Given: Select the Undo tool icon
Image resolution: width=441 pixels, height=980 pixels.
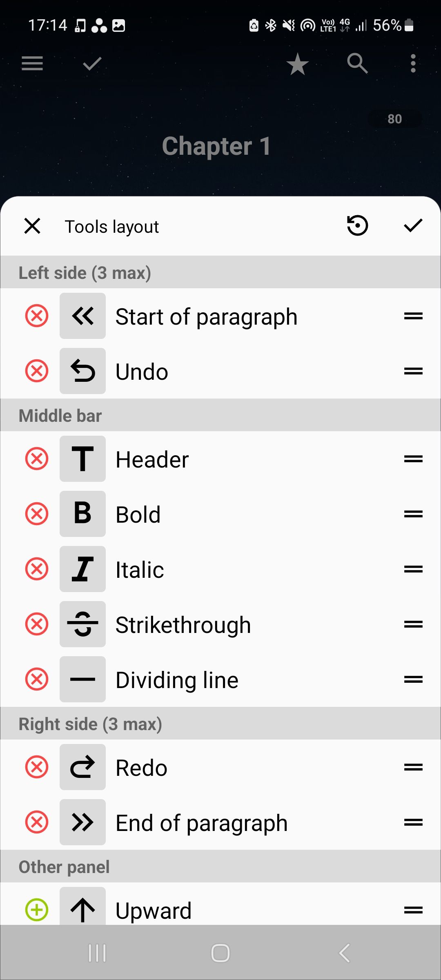Looking at the screenshot, I should pyautogui.click(x=82, y=371).
